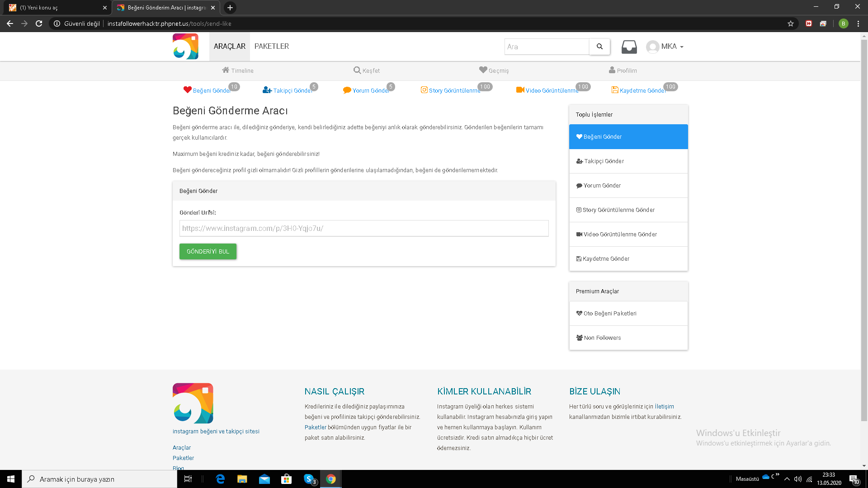Close the Yeni konu aç browser tab

pos(104,8)
